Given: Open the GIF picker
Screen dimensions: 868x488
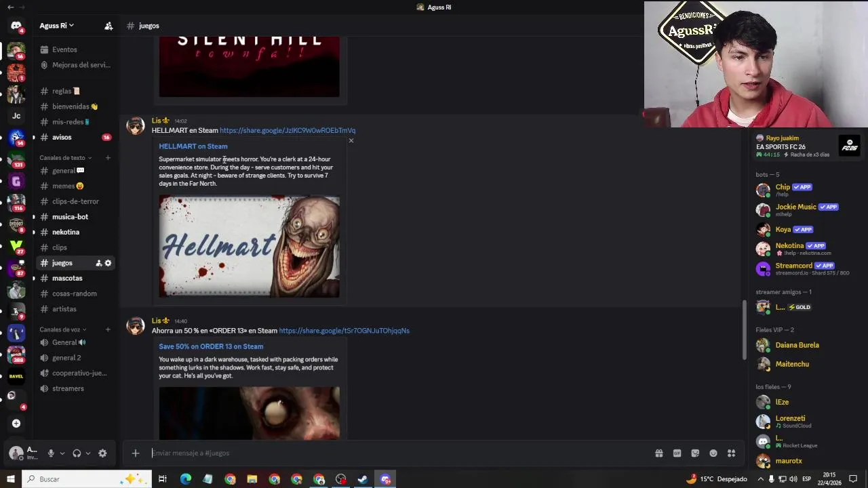Looking at the screenshot, I should 677,453.
